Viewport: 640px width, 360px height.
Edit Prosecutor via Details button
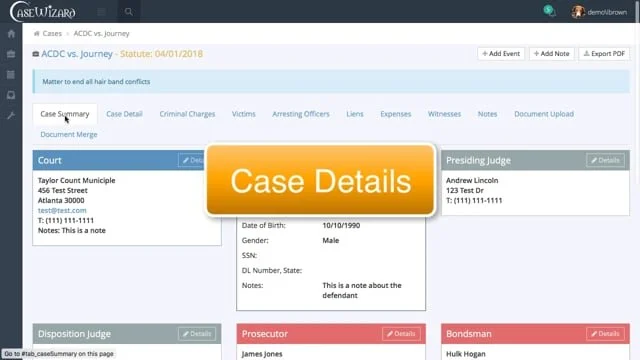coord(401,334)
